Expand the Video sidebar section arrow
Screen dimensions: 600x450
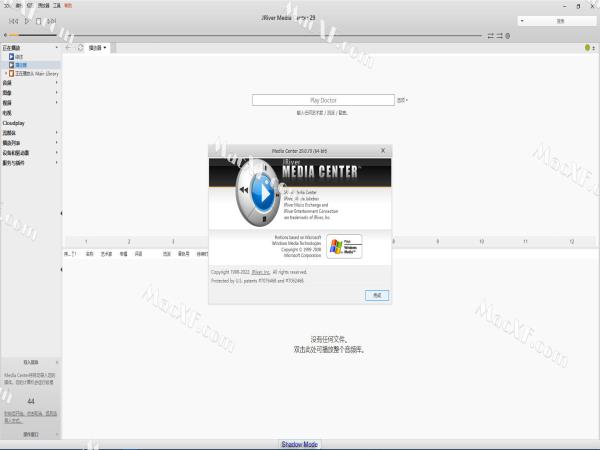(x=57, y=102)
